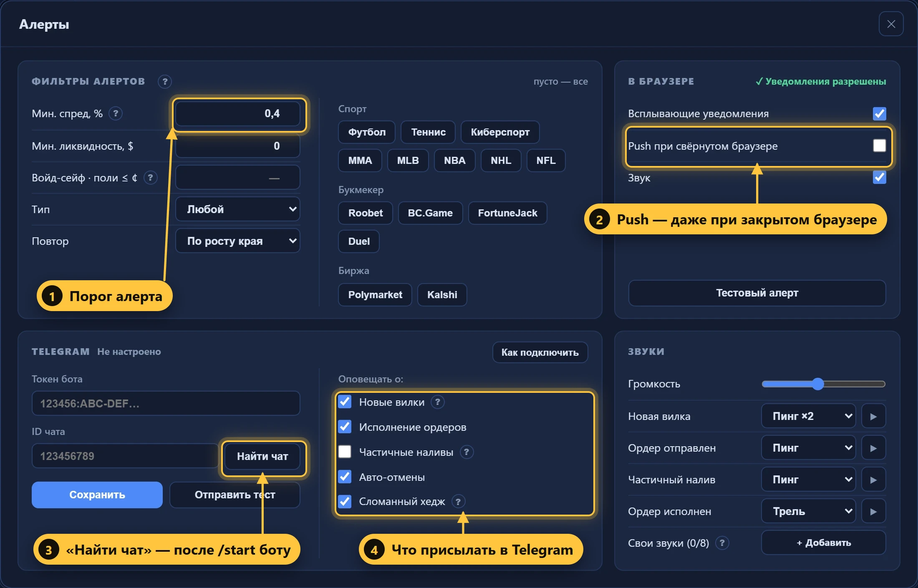Click help icon beside Сломанный хедж

458,501
